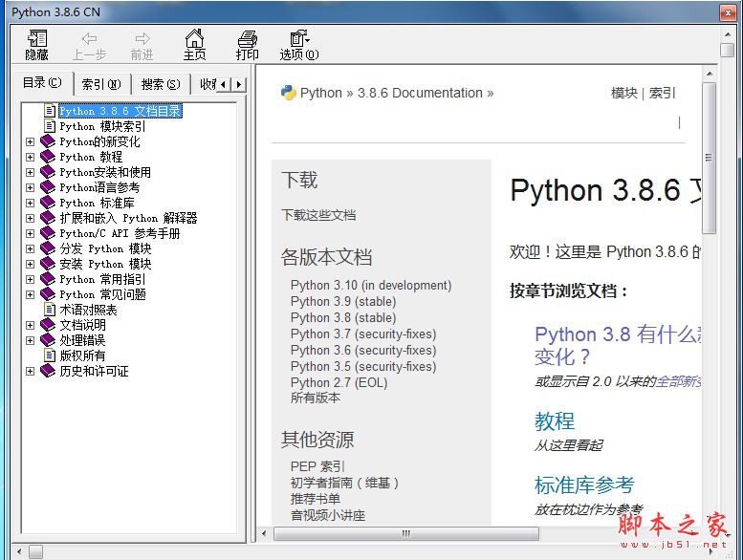Switch to the 目录(C) contents tab

(43, 83)
